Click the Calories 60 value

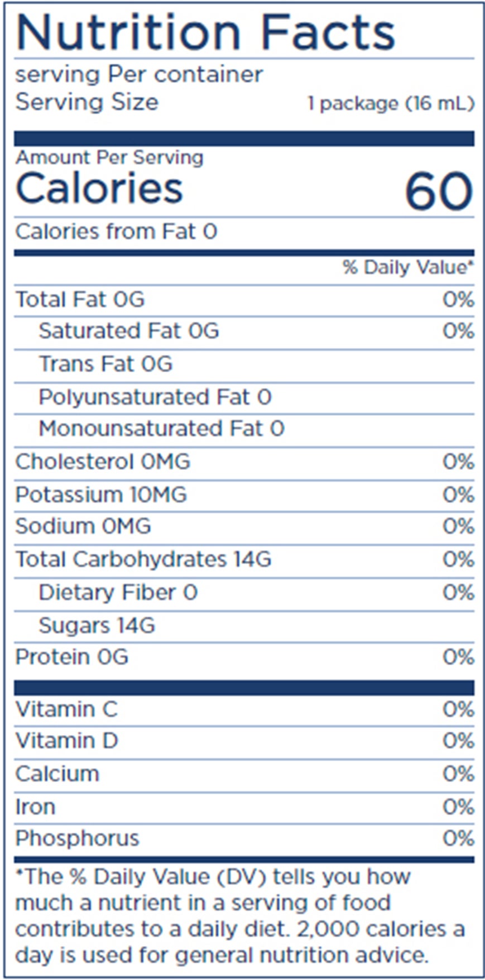click(439, 191)
